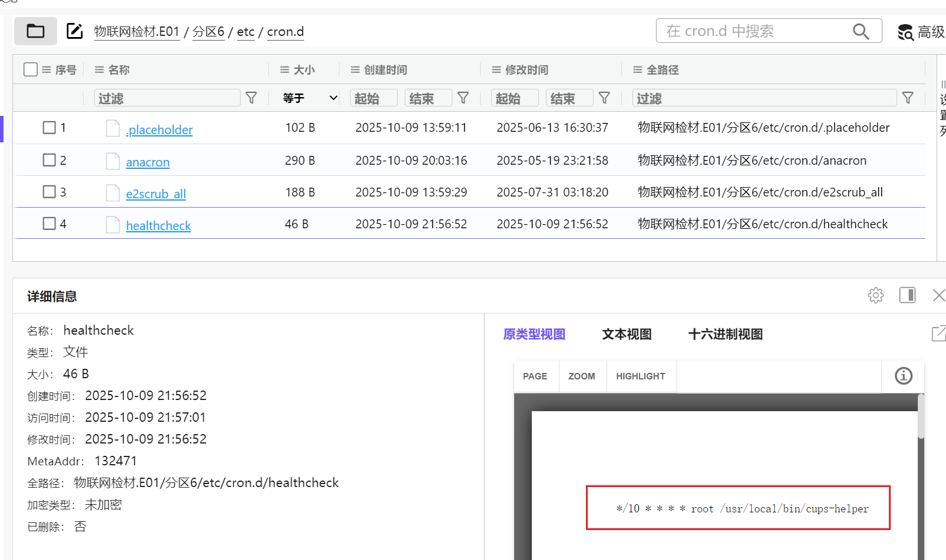Click the folder icon in the path bar

point(35,31)
